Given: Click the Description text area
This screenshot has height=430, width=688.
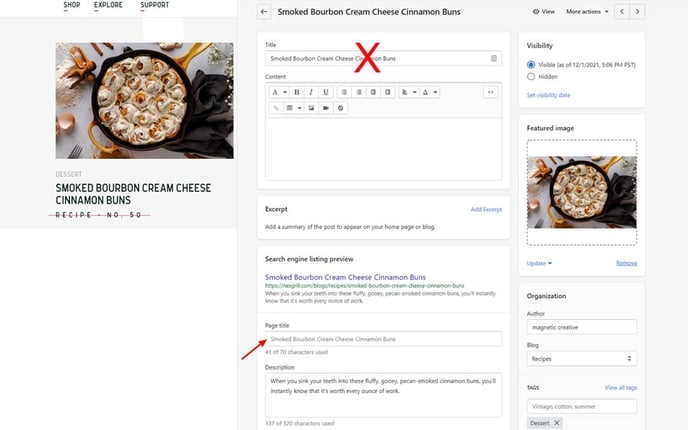Looking at the screenshot, I should [383, 395].
